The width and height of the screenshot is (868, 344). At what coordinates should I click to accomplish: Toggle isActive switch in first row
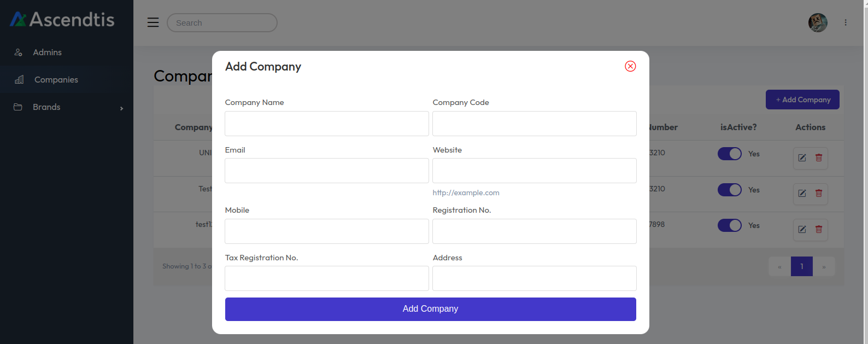click(x=729, y=154)
